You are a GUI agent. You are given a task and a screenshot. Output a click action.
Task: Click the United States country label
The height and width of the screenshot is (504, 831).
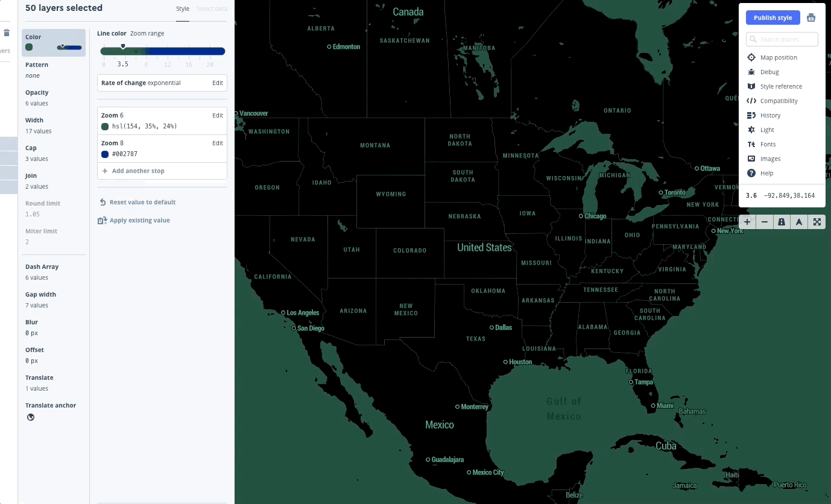484,248
